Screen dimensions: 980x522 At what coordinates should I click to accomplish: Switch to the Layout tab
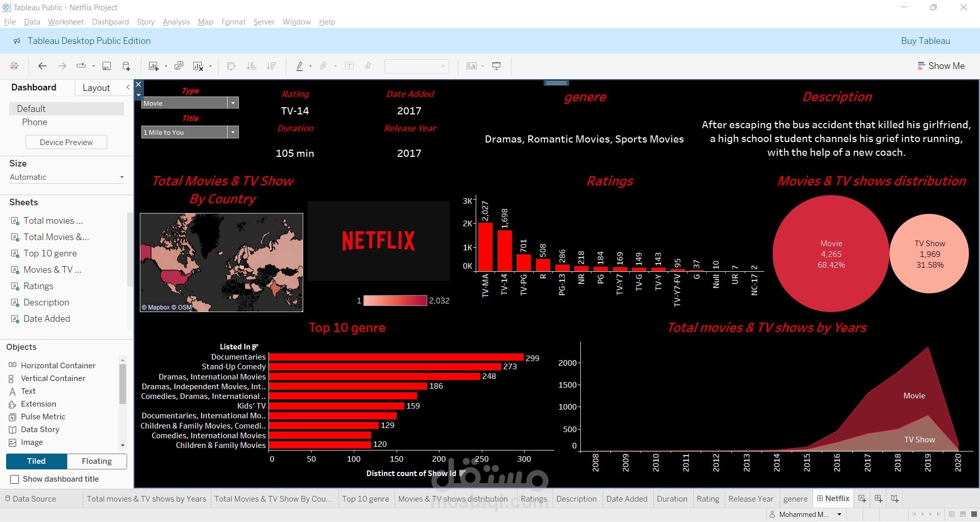coord(96,88)
